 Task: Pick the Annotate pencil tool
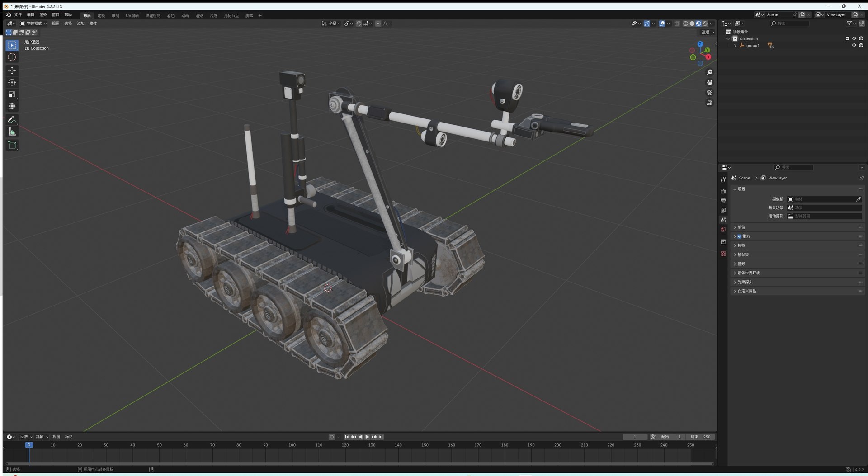(12, 120)
